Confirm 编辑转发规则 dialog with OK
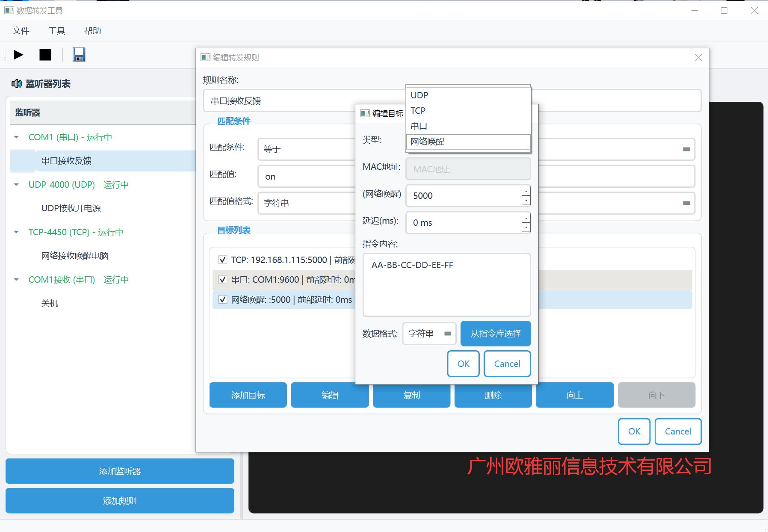This screenshot has height=532, width=768. [x=634, y=432]
